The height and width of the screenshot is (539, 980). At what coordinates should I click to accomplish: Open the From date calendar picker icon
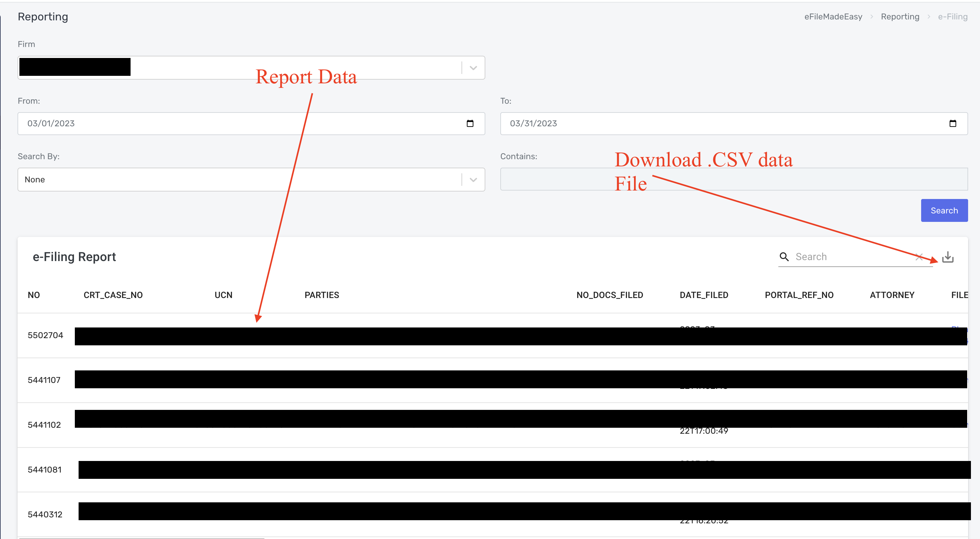coord(470,123)
